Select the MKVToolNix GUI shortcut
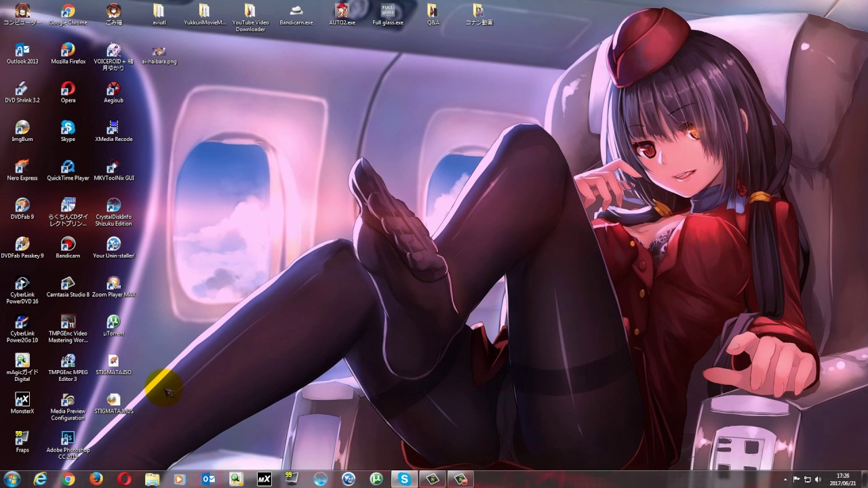Viewport: 868px width, 488px height. click(114, 170)
